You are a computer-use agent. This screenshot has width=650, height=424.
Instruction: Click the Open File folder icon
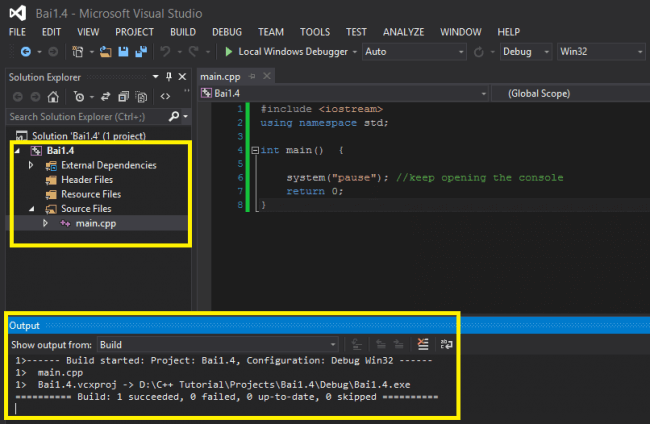[105, 52]
